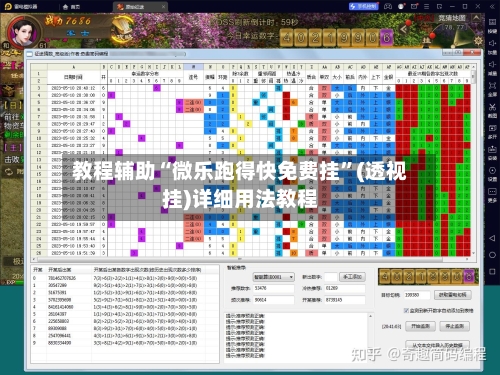Take a screenshot with the scissors icon
This screenshot has width=500, height=375.
(492, 110)
